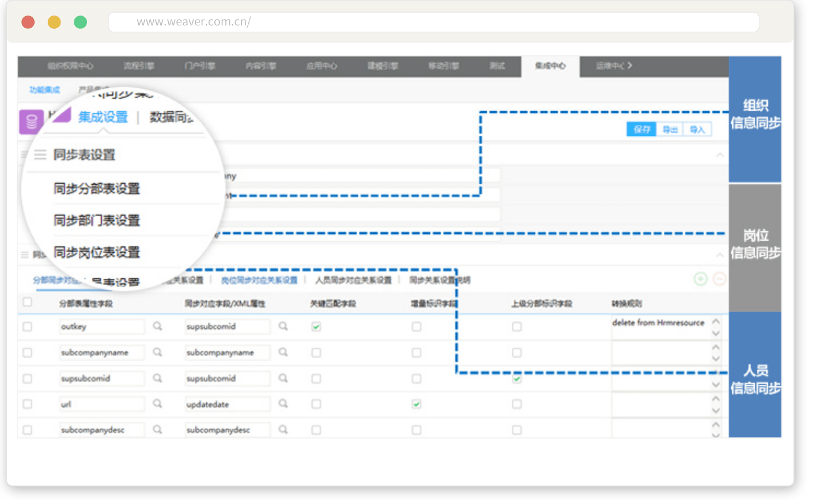
Task: Toggle the 增量标识字段 checkbox in the url row
Action: (x=417, y=404)
